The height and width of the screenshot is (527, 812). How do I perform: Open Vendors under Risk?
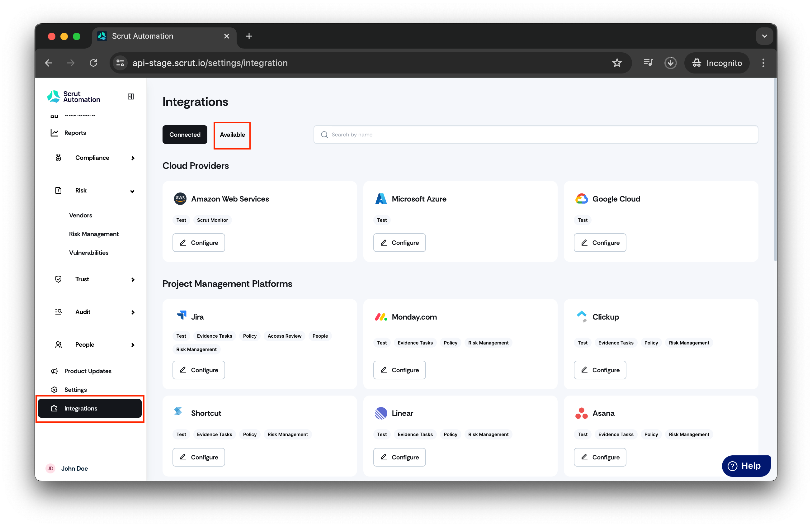[81, 215]
